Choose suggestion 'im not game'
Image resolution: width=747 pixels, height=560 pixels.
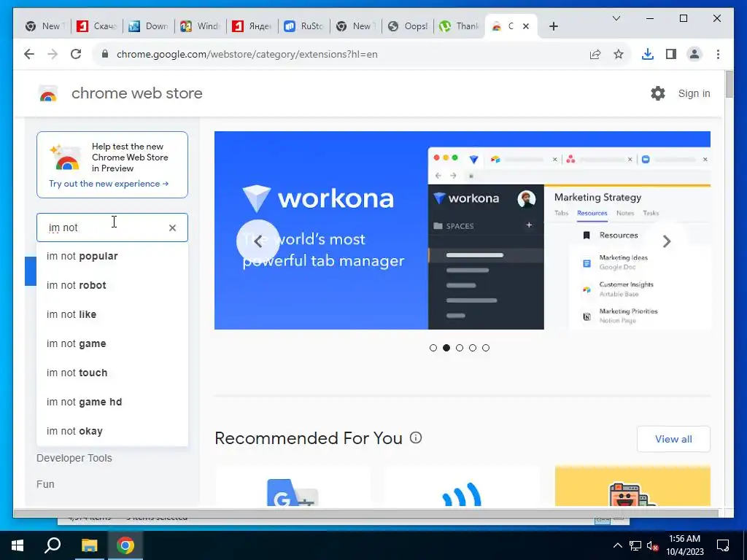112,344
